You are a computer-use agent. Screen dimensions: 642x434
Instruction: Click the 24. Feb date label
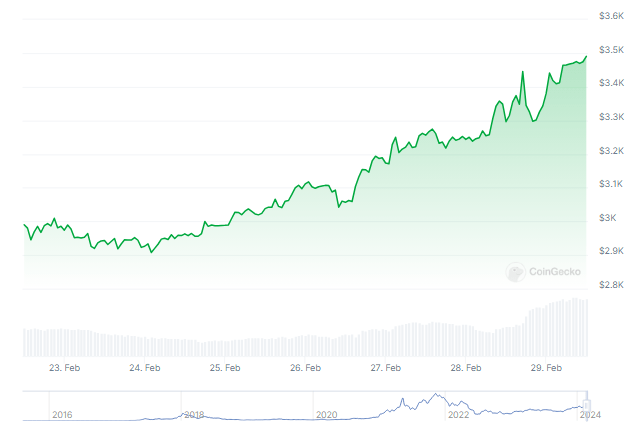(x=145, y=368)
